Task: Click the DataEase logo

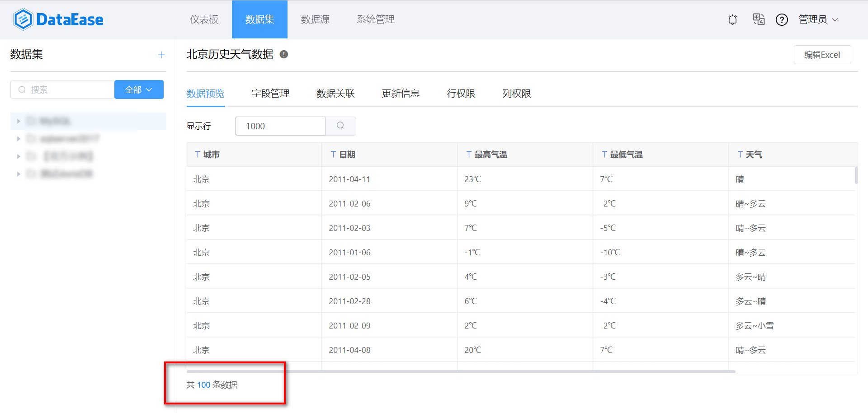Action: (58, 19)
